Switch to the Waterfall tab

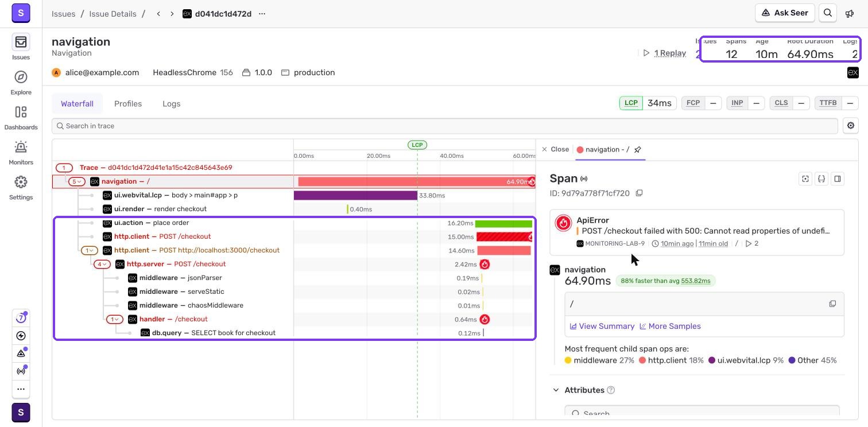pyautogui.click(x=77, y=103)
